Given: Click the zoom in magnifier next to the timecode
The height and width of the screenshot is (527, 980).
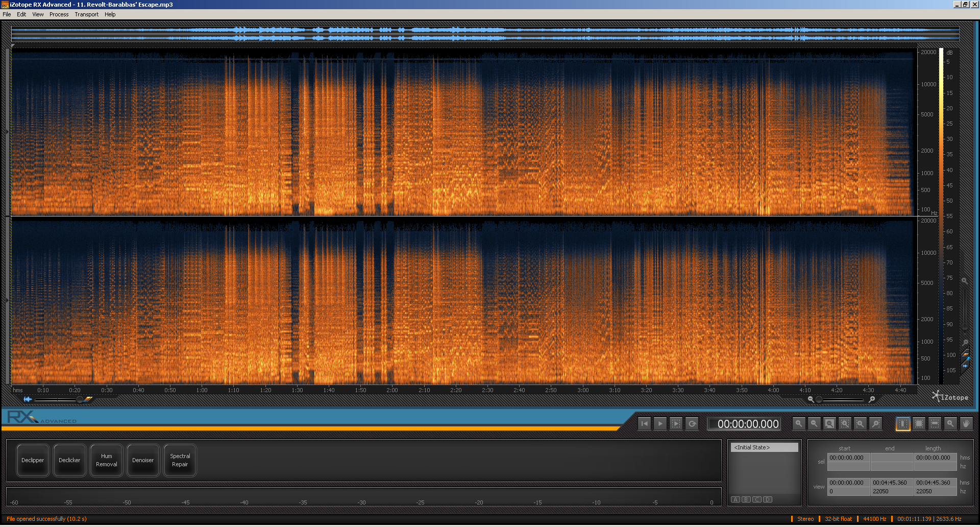Looking at the screenshot, I should coord(799,423).
